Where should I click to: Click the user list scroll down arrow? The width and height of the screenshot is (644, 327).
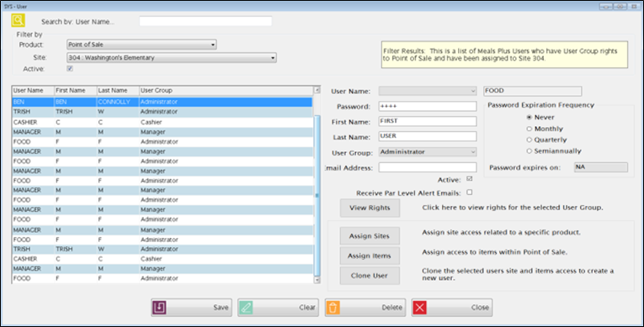tap(317, 280)
